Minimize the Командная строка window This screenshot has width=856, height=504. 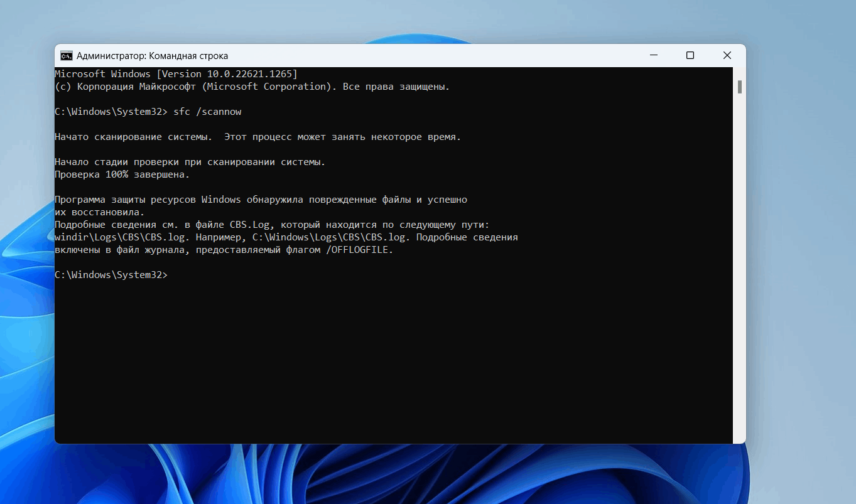point(653,56)
